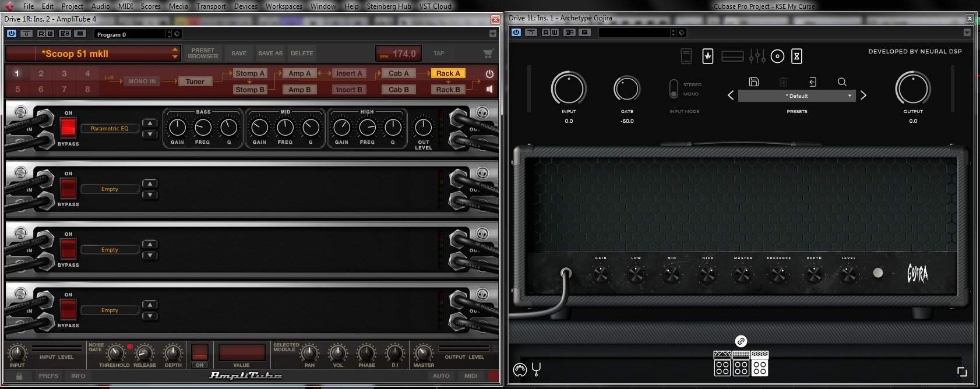Open the AmpliTube shopping cart icon
Screen dimensions: 980x389
488,54
